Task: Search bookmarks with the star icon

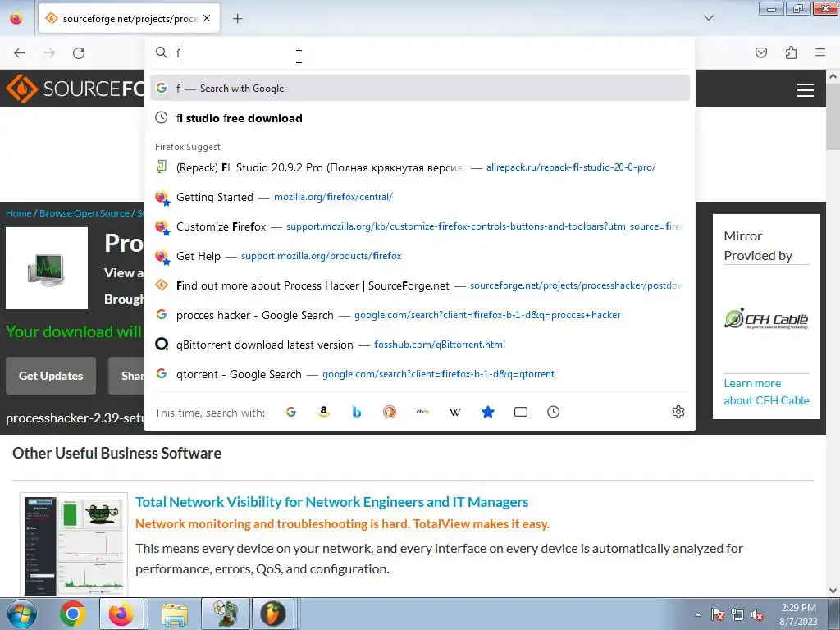Action: pos(487,412)
